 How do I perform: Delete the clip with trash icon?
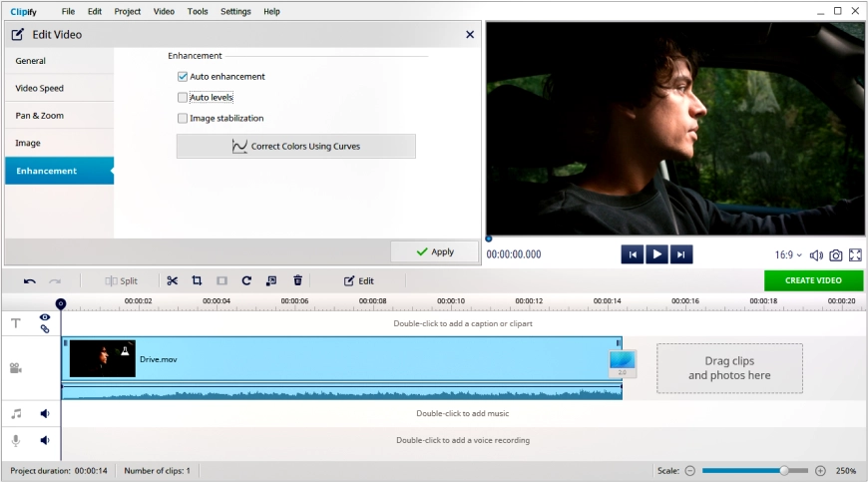(298, 280)
